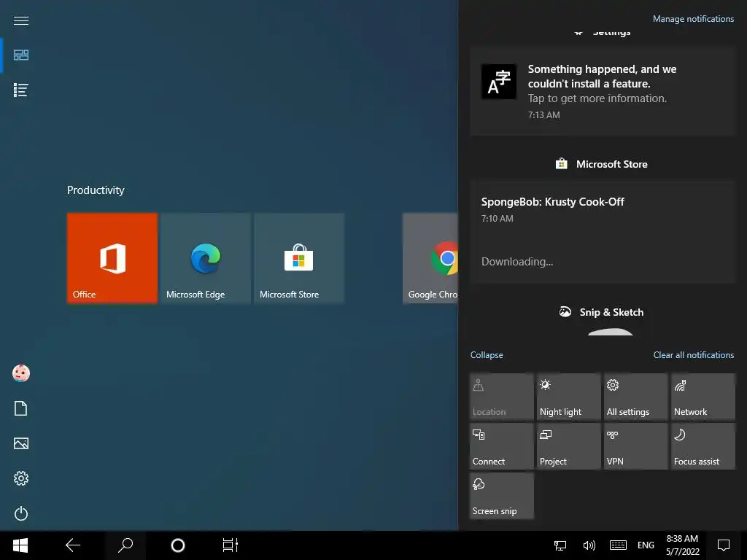Click the taskbar Back arrow
747x560 pixels.
[73, 545]
